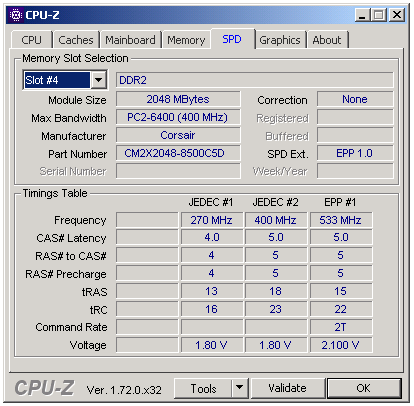Click the Validate button

tap(287, 388)
